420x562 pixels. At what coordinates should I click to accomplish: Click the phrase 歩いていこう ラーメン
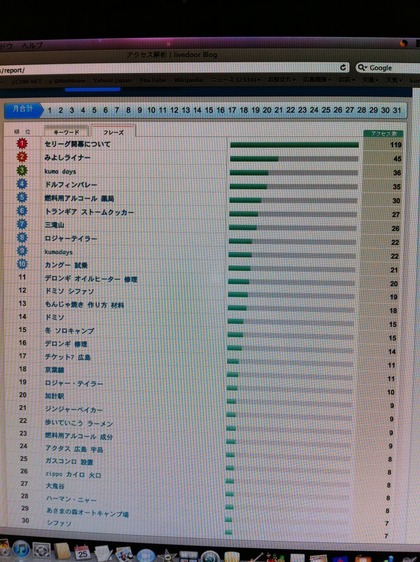point(79,423)
